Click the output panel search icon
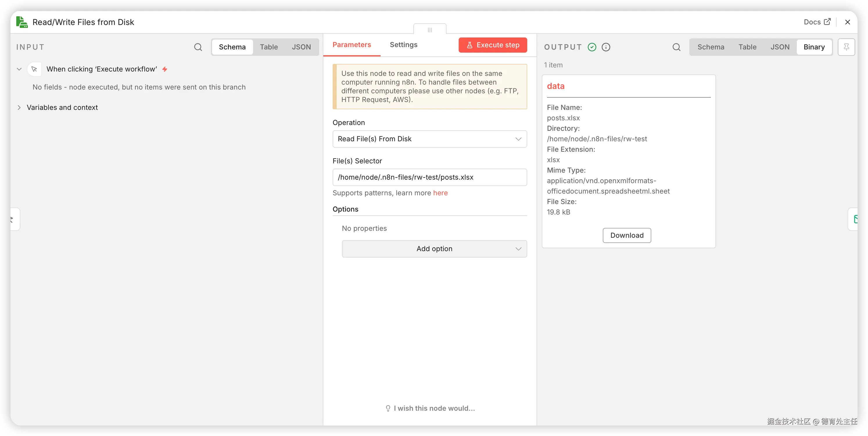 [x=676, y=47]
